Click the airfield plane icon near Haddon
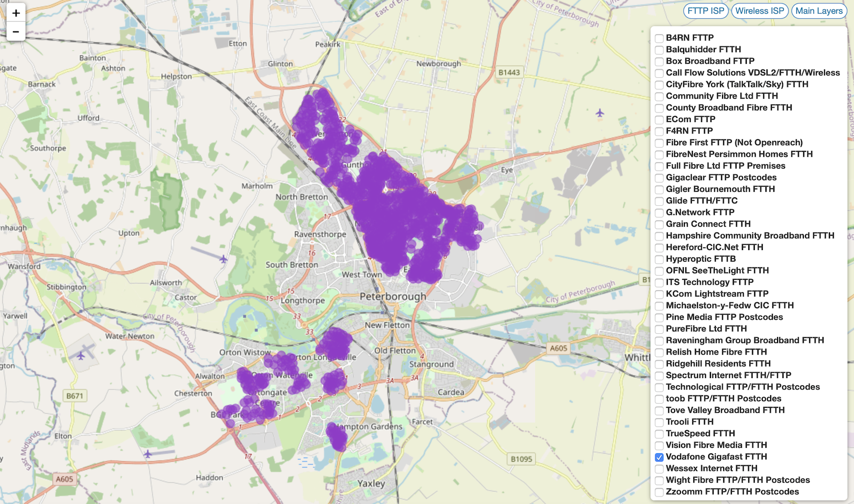 point(148,454)
